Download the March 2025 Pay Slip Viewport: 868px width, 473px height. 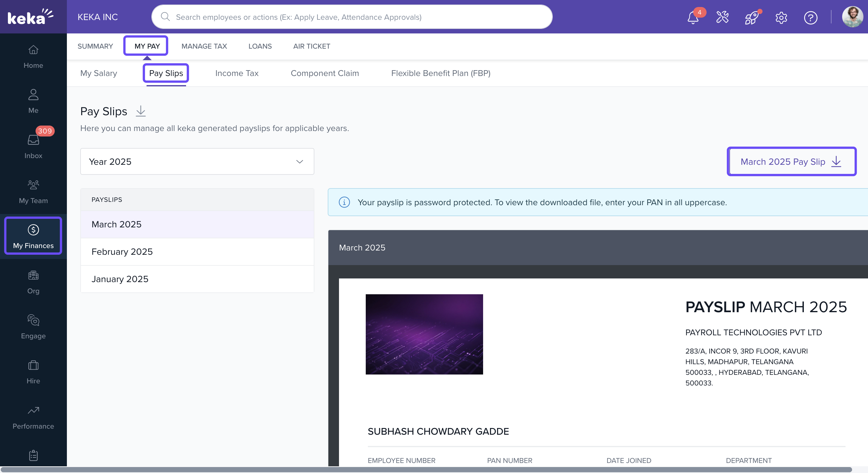[x=791, y=161]
